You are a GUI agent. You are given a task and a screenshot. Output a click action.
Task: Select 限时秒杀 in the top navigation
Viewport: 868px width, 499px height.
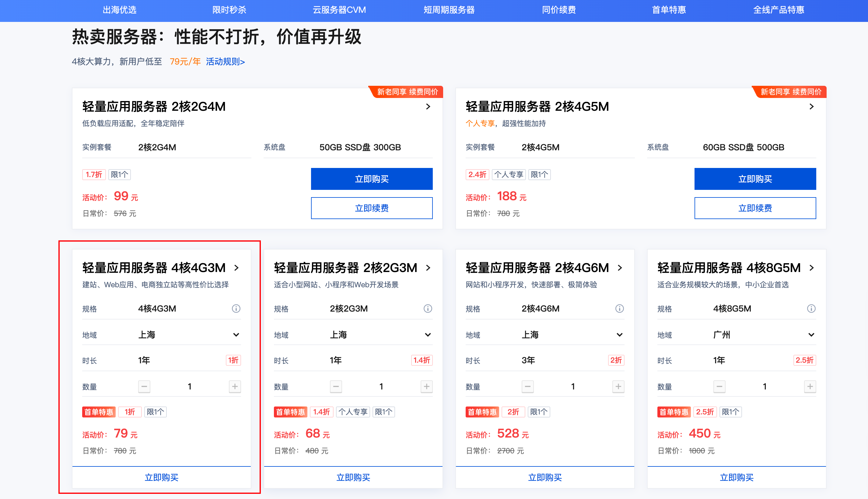[229, 10]
